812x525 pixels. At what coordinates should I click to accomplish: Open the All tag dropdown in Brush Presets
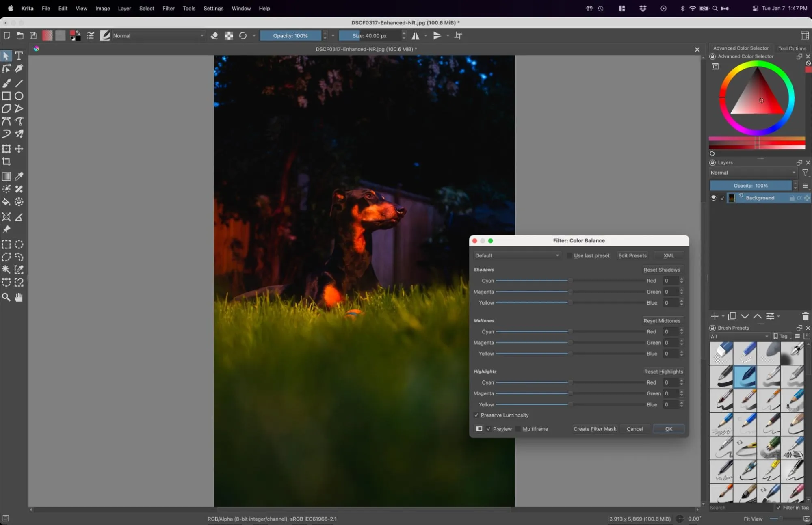click(738, 336)
